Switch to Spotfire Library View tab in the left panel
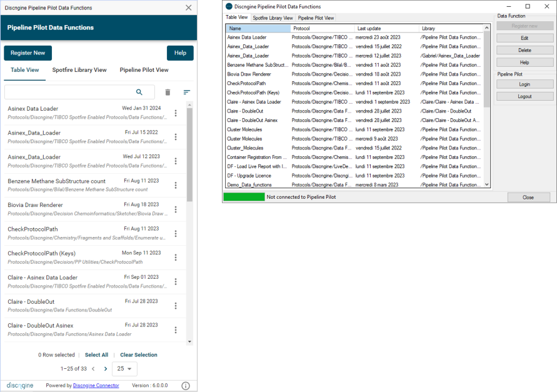 coord(79,70)
